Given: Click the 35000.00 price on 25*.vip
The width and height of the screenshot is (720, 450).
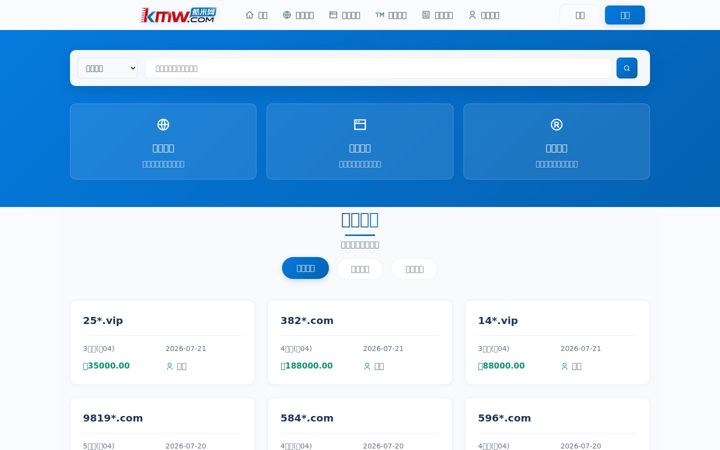Looking at the screenshot, I should point(107,366).
